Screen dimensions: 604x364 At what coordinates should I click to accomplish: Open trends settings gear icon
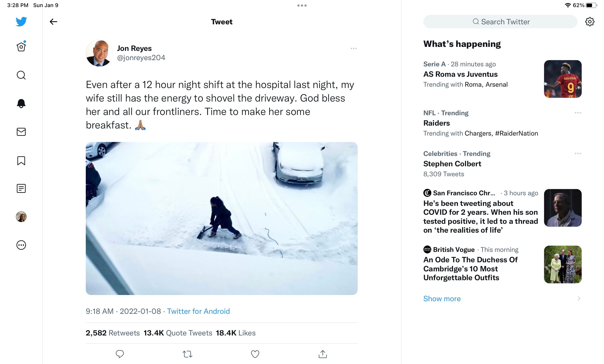(590, 22)
